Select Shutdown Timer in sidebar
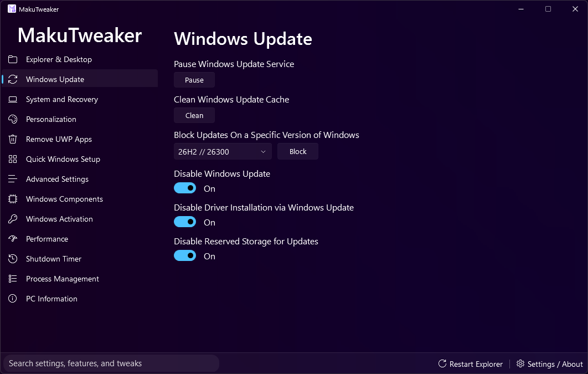Image resolution: width=588 pixels, height=374 pixels. coord(80,259)
